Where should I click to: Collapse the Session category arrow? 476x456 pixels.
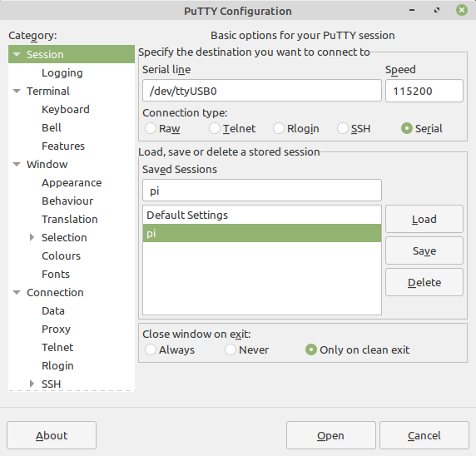(17, 55)
